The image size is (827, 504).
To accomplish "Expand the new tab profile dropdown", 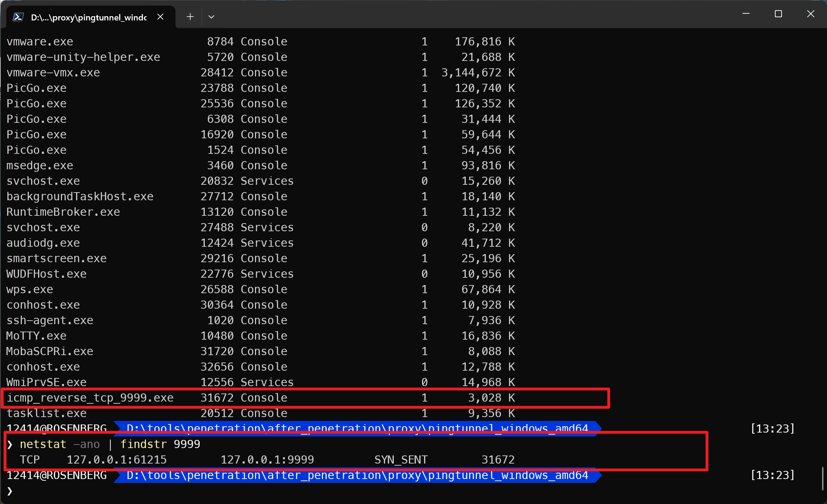I will [x=211, y=17].
